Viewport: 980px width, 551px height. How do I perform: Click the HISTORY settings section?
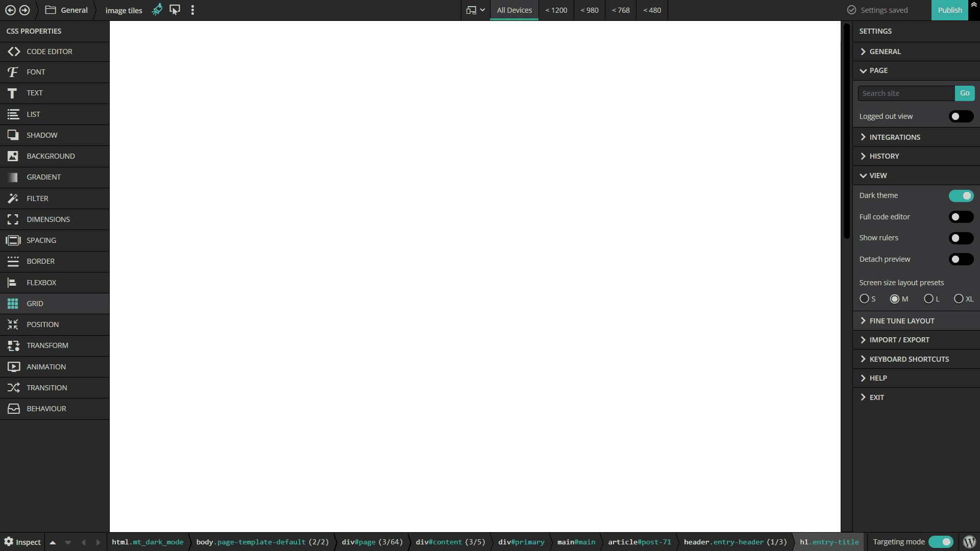885,156
